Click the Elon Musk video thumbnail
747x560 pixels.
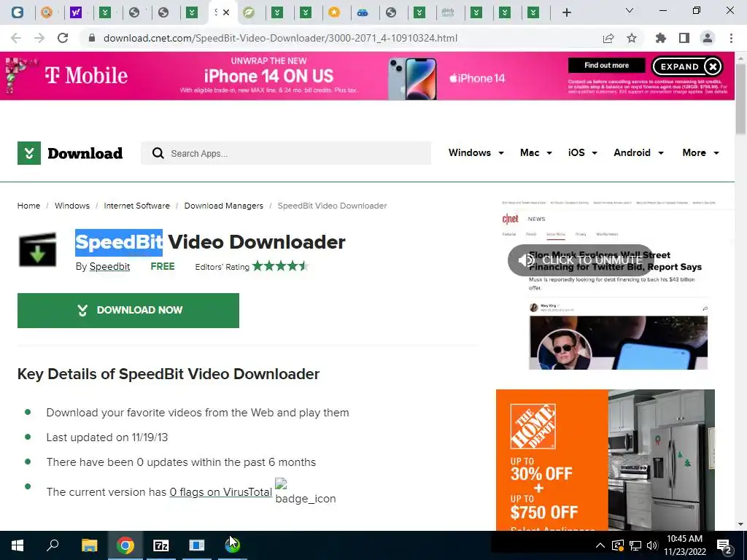pos(618,343)
